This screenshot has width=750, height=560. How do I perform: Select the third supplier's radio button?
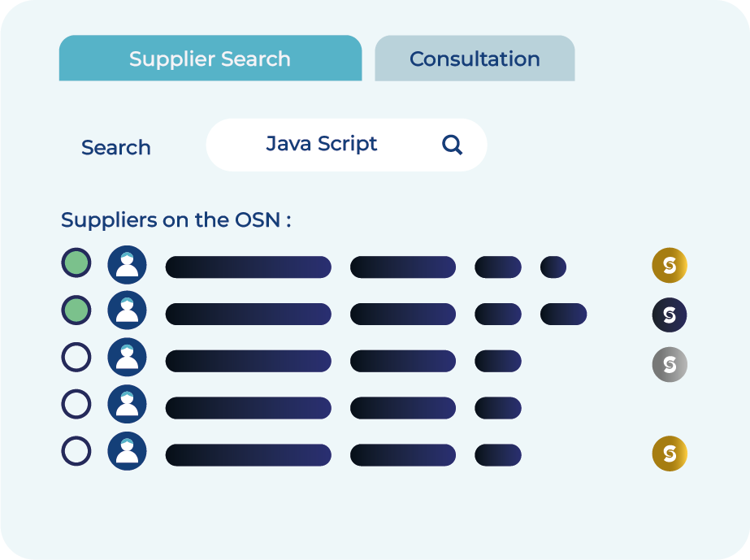[76, 357]
